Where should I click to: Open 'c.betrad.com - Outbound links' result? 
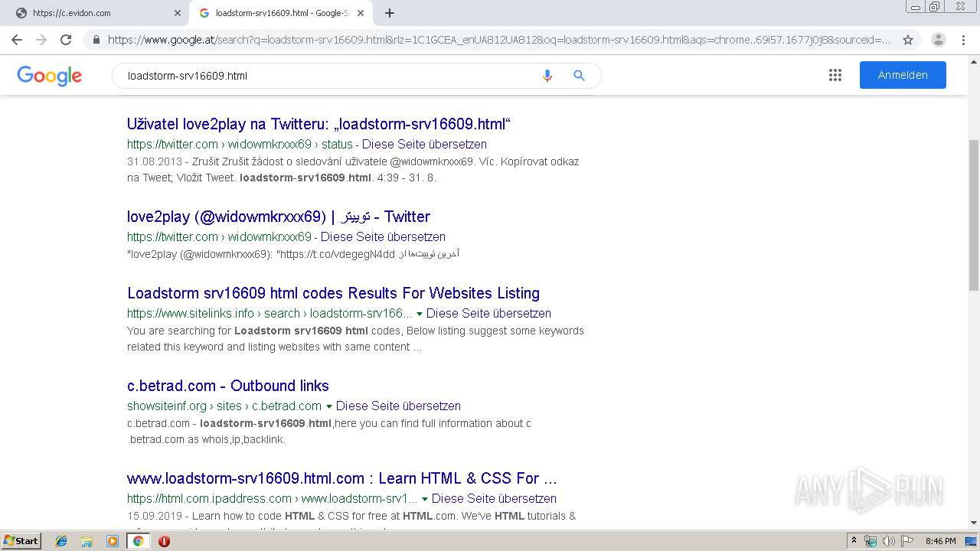pos(228,386)
